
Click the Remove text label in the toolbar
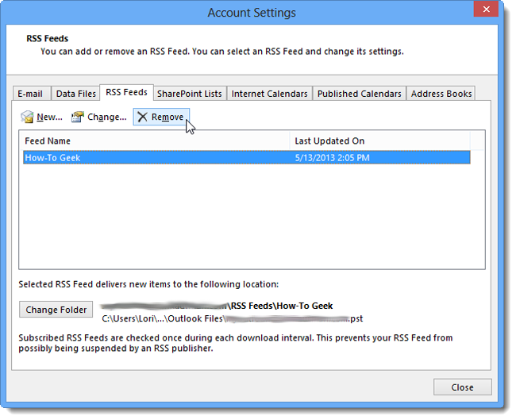pos(168,117)
